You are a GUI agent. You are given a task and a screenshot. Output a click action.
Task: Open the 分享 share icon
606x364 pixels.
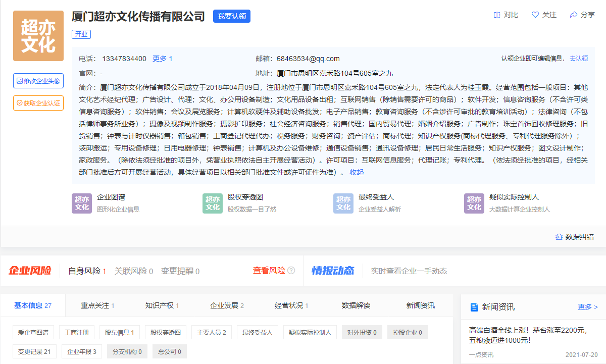(574, 15)
